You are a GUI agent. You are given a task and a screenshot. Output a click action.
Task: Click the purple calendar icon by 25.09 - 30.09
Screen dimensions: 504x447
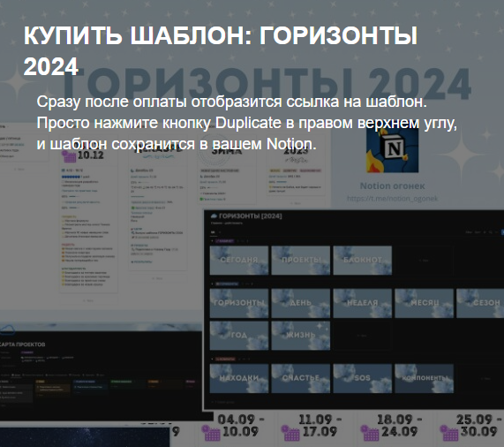click(449, 433)
